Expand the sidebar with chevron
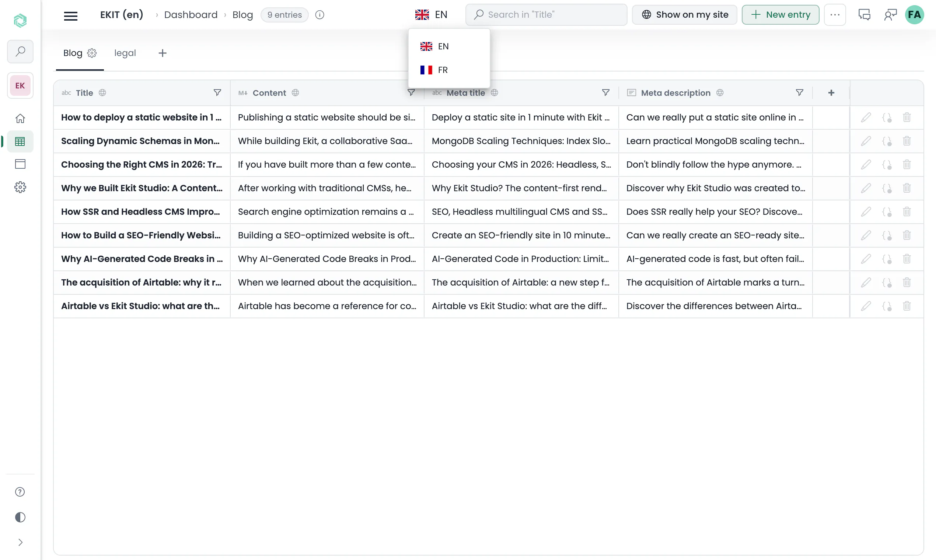 20,542
